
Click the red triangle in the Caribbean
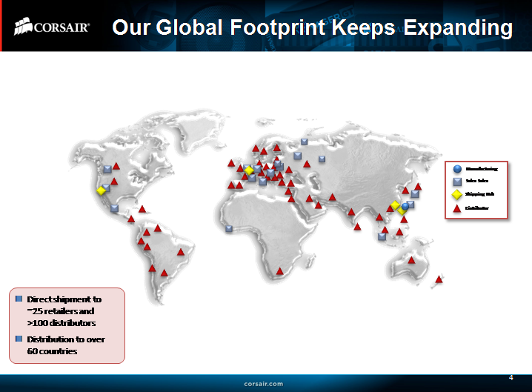click(142, 209)
